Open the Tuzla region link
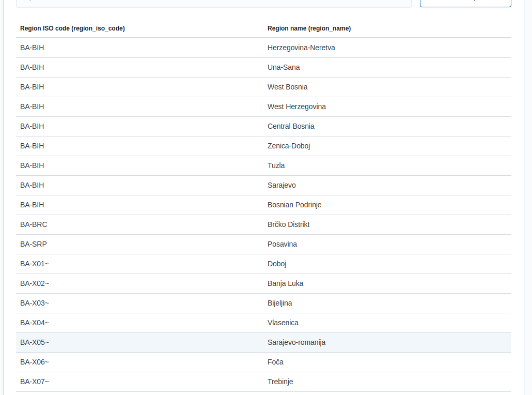 [276, 165]
